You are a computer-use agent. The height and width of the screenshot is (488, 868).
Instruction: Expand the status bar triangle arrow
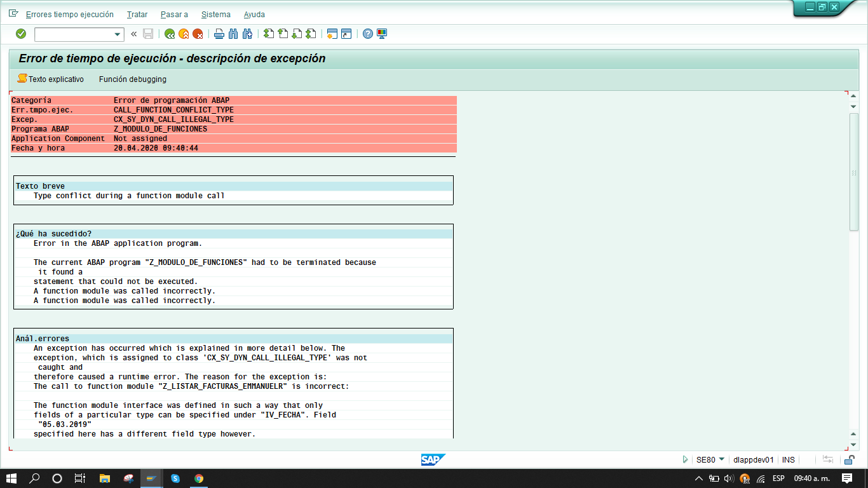click(685, 459)
